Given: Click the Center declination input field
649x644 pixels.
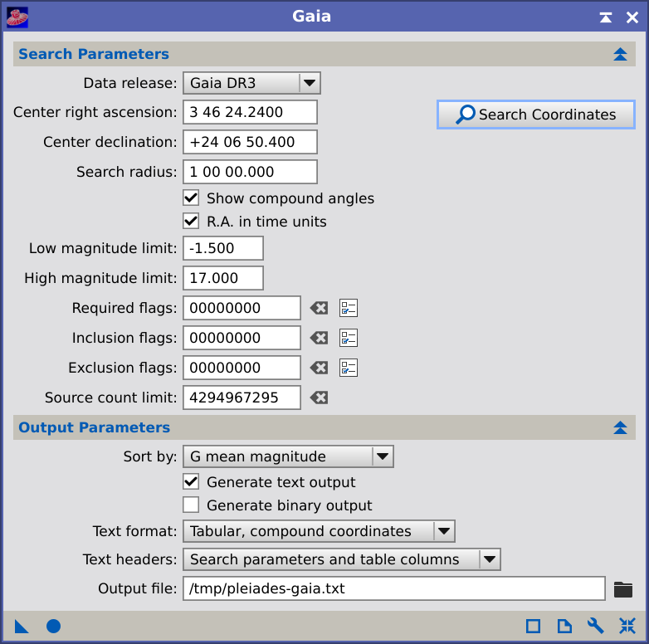Looking at the screenshot, I should [x=250, y=142].
